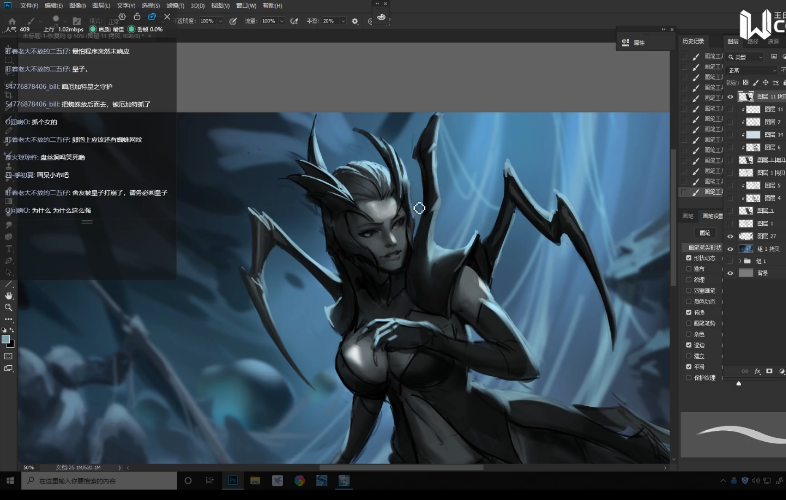Change screen mode icon in toolbar

[x=9, y=368]
